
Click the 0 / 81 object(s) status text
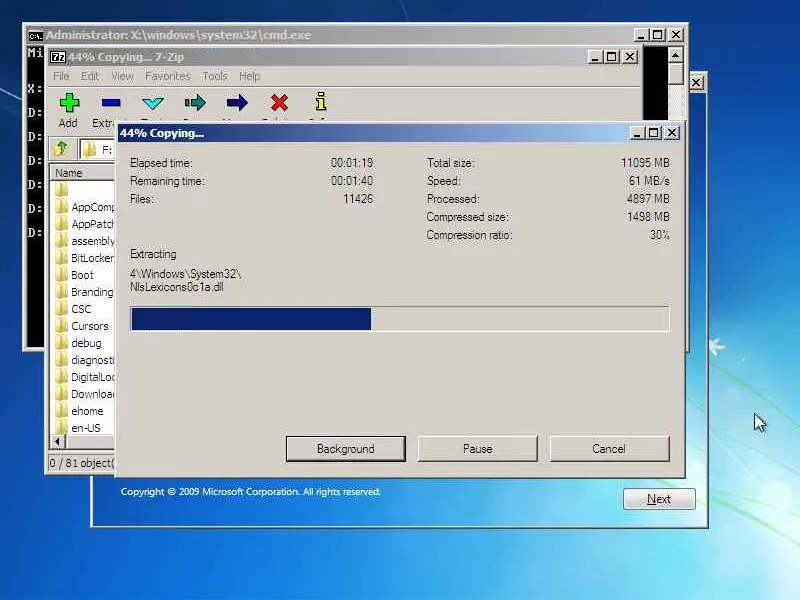click(81, 463)
